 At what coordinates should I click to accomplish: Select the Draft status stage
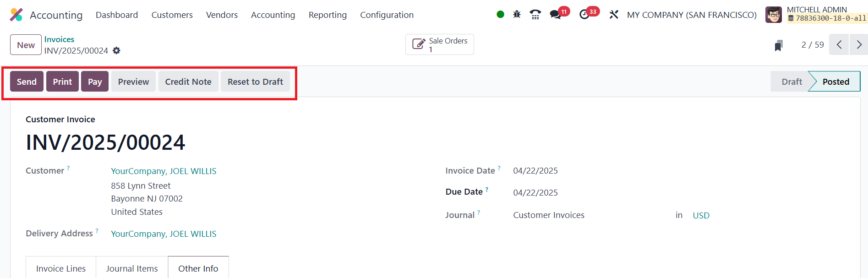pyautogui.click(x=791, y=82)
